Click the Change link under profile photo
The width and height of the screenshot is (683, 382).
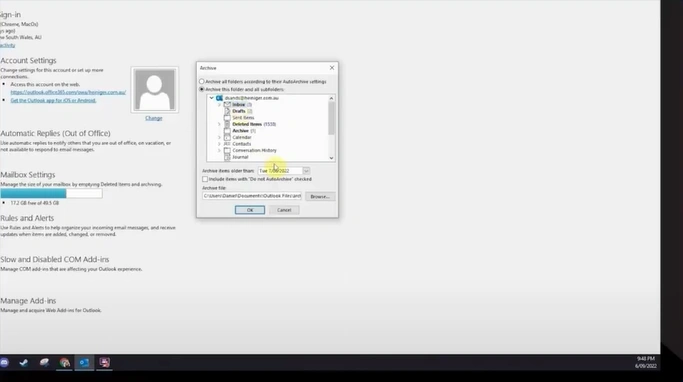click(x=154, y=118)
